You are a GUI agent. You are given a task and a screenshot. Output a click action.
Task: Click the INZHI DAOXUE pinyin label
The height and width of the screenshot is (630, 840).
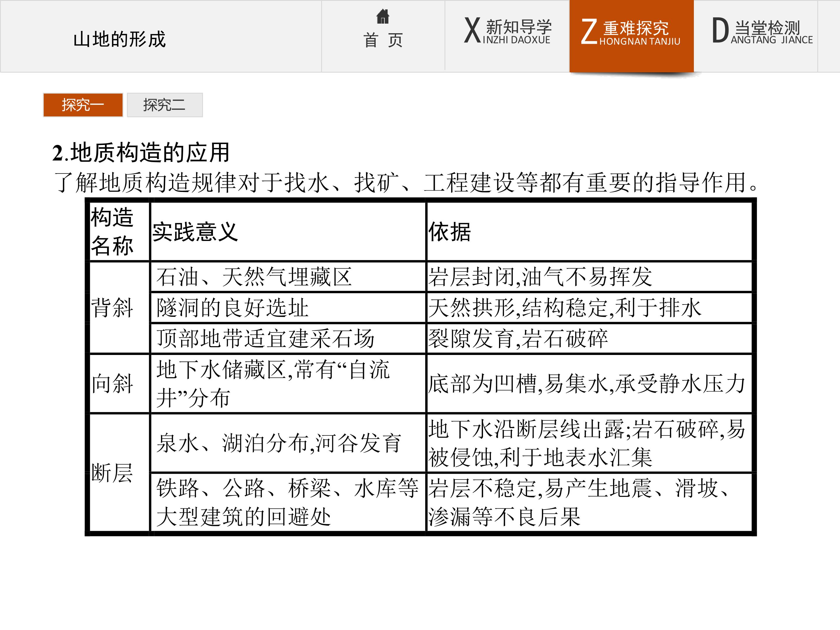pos(517,40)
